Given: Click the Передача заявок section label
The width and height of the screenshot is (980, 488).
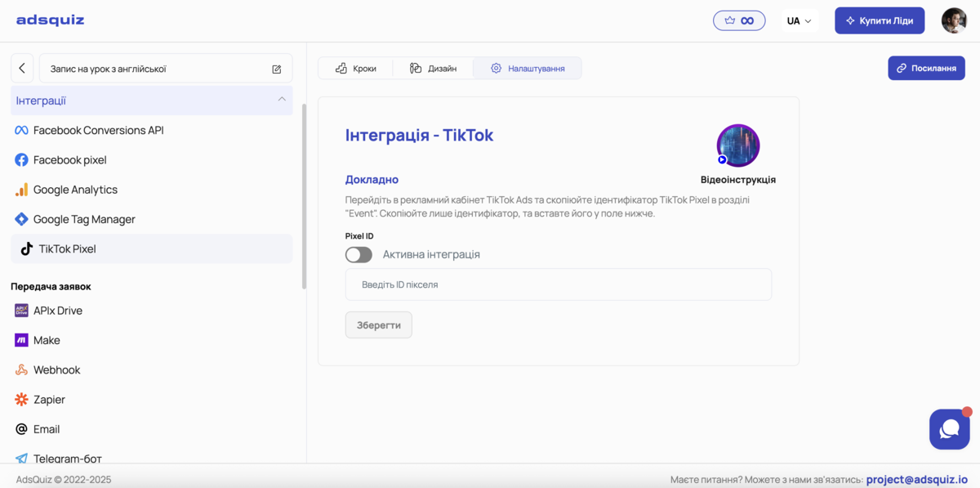Looking at the screenshot, I should [51, 287].
